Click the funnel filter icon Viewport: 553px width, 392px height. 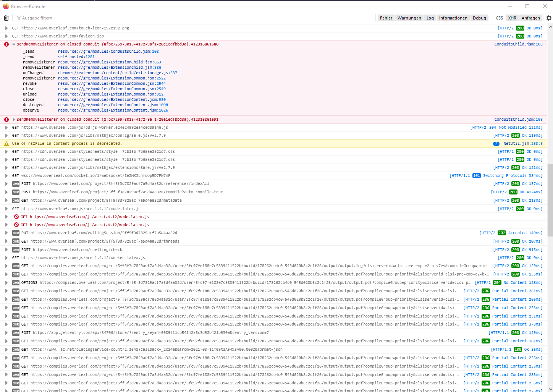[x=18, y=18]
